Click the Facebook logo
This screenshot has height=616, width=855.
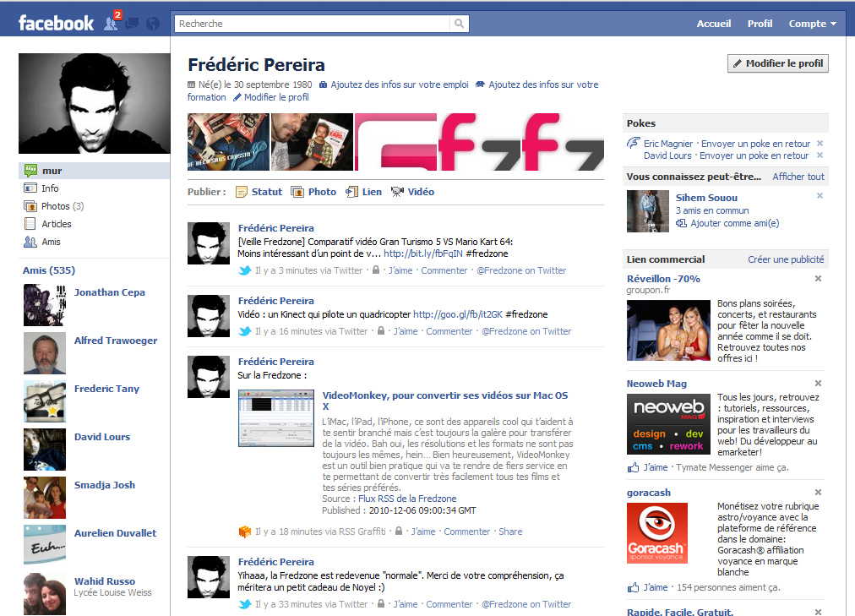56,23
